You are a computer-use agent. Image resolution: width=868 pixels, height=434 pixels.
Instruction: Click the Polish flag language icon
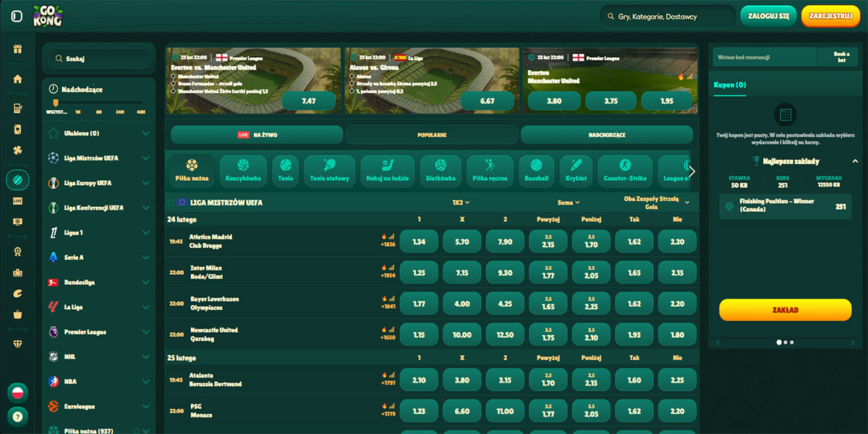(17, 393)
